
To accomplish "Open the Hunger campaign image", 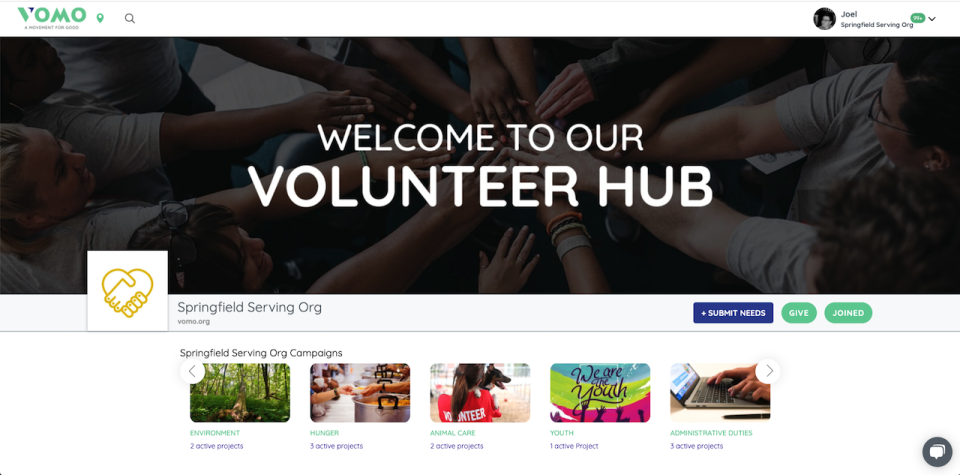I will coord(360,393).
